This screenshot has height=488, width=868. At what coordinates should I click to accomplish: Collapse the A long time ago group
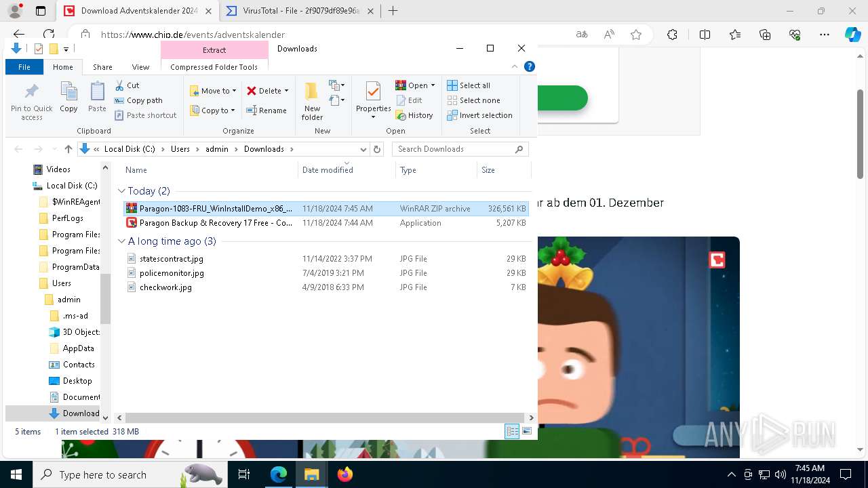[121, 241]
